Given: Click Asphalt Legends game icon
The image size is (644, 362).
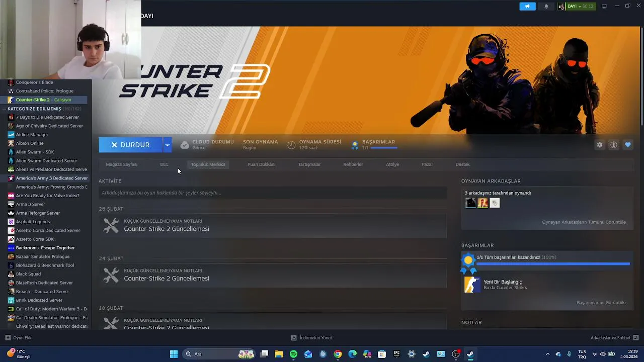Looking at the screenshot, I should point(11,222).
